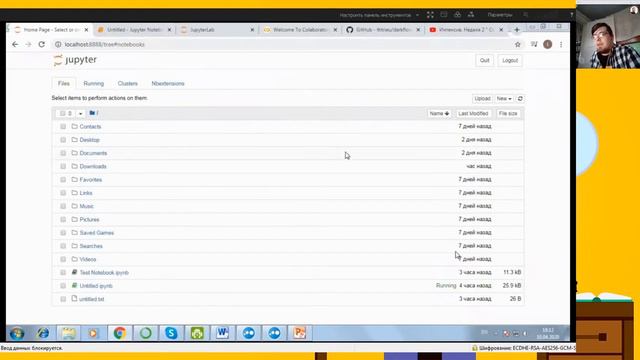Switch to the Files tab
640x360 pixels.
point(64,83)
